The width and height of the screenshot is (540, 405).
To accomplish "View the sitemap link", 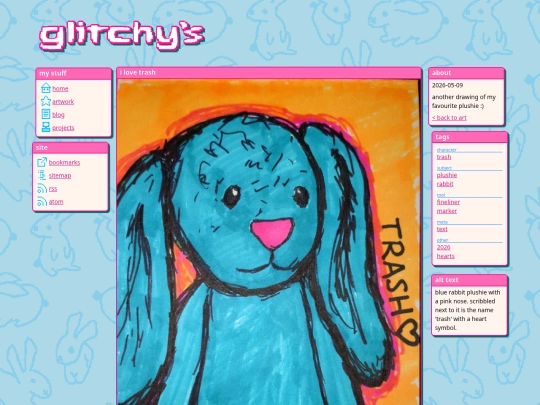I will point(60,176).
